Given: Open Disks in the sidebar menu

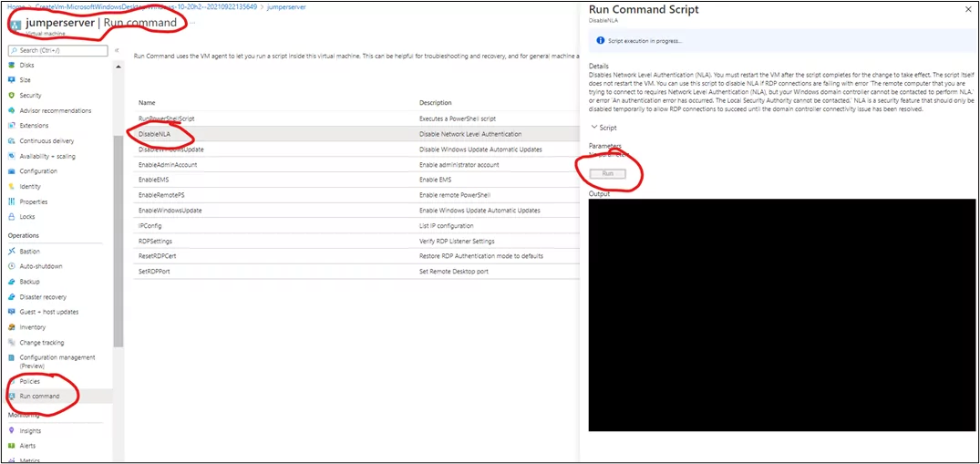Looking at the screenshot, I should pyautogui.click(x=26, y=65).
